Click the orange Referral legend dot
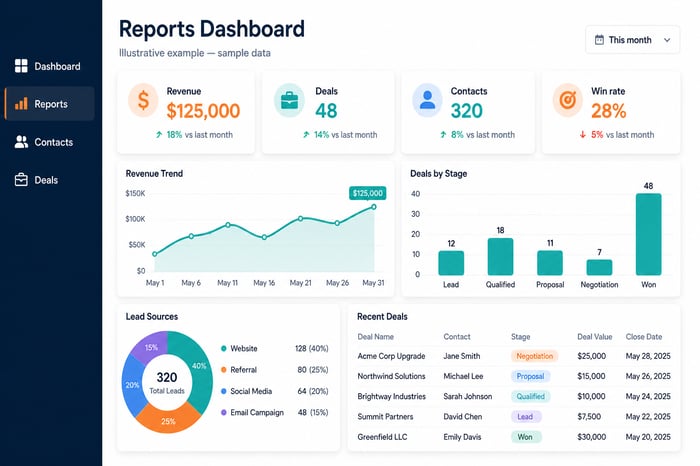700x466 pixels. click(x=224, y=370)
